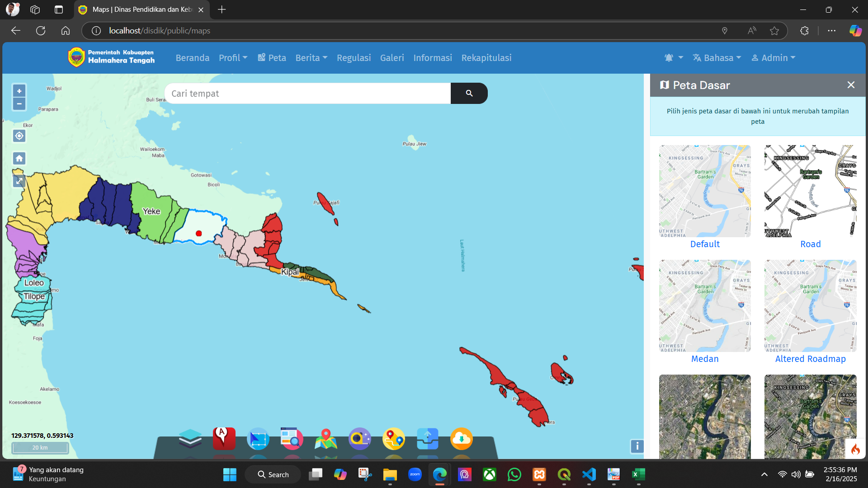Open the route directions tool icon

pos(393,438)
